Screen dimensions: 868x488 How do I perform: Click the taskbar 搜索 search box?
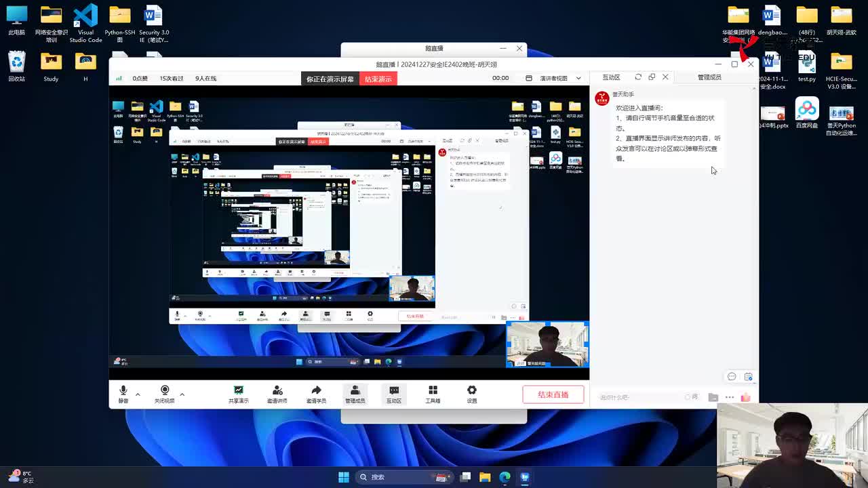click(404, 477)
